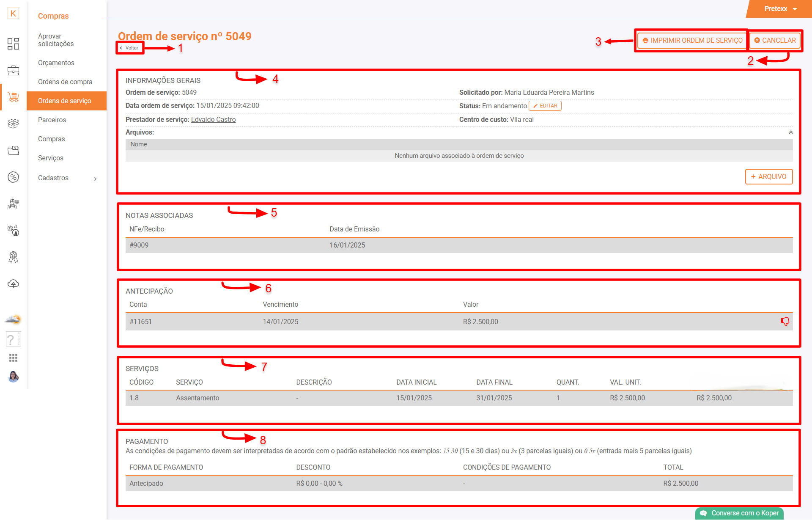
Task: Click the briefcase icon in sidebar
Action: click(13, 71)
